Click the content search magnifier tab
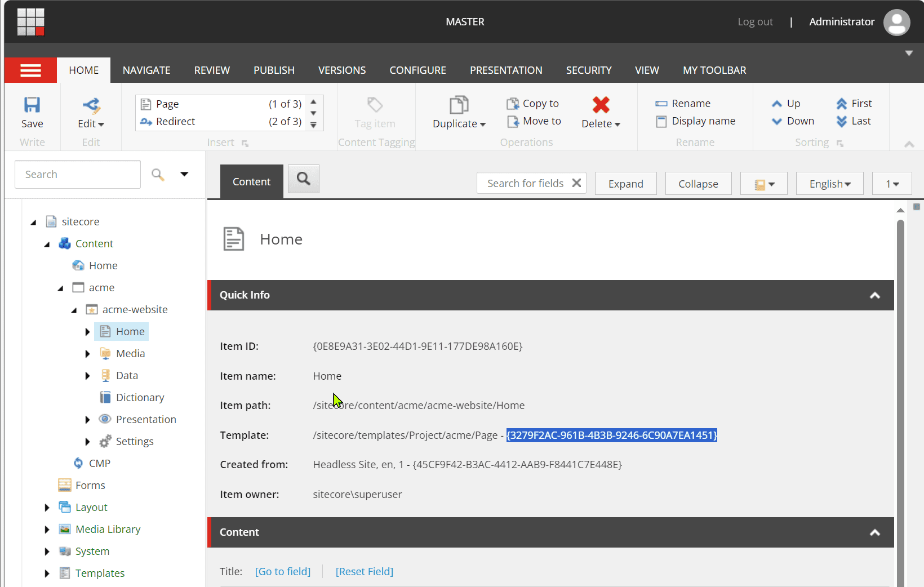 304,179
